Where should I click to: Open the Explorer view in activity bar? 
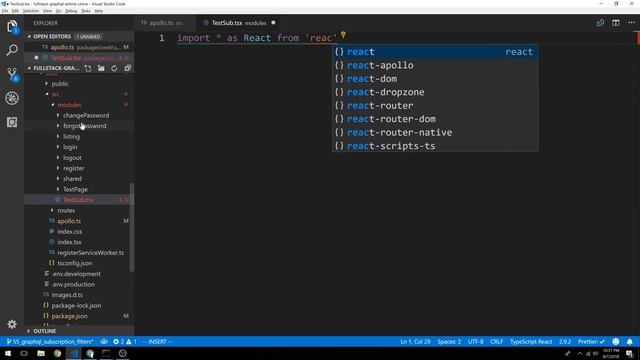(12, 27)
